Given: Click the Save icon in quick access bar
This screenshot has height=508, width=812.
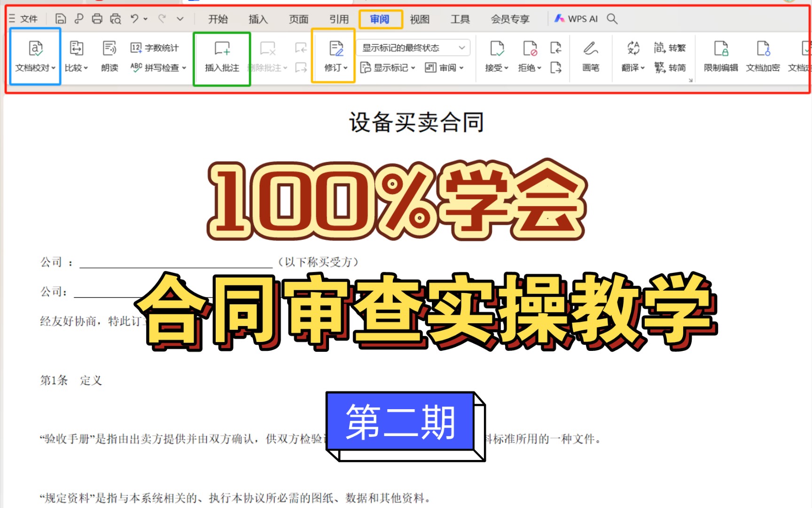Looking at the screenshot, I should (61, 19).
